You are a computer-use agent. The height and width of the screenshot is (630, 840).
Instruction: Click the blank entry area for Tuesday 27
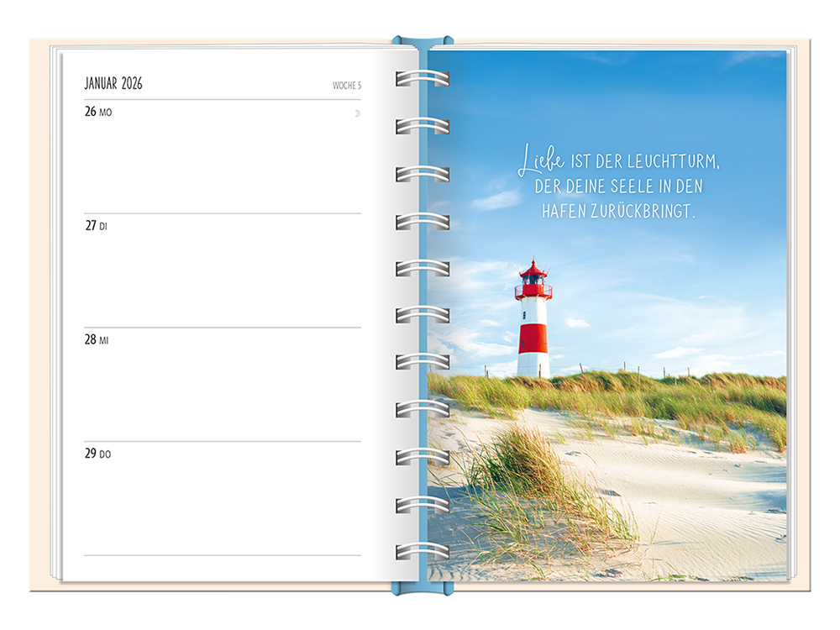[x=223, y=277]
